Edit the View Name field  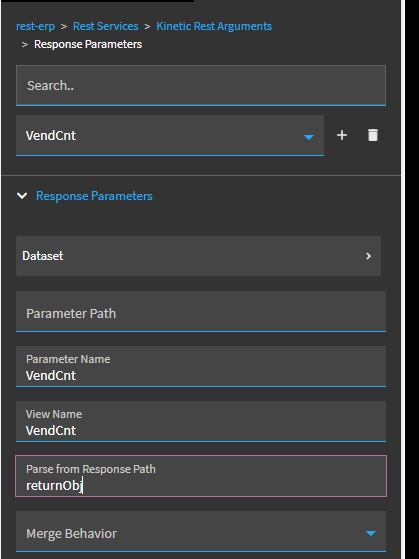tap(201, 421)
